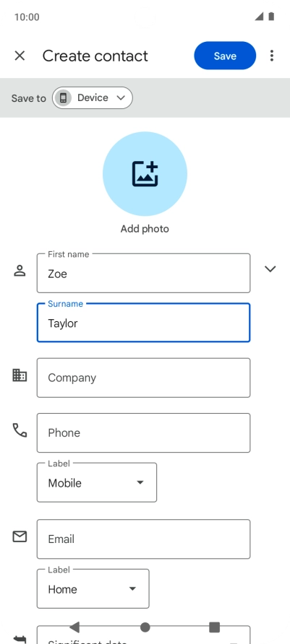Select the Company input field
Screen dimensions: 290x644
coord(144,378)
